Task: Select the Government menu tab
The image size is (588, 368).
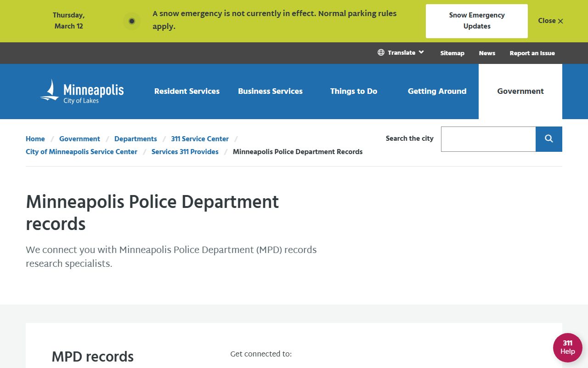Action: tap(520, 91)
